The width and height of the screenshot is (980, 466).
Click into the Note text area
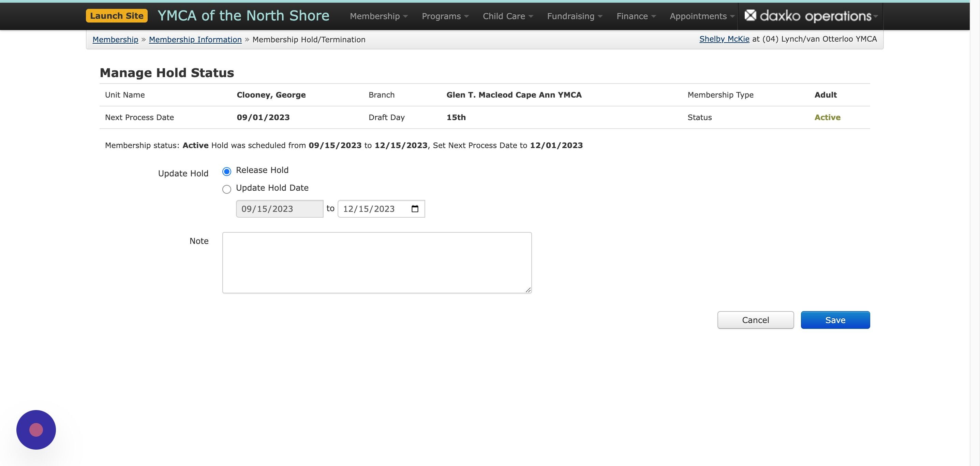[x=377, y=263]
